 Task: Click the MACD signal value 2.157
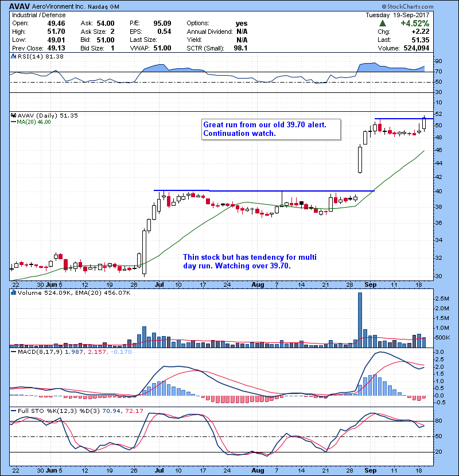click(97, 352)
